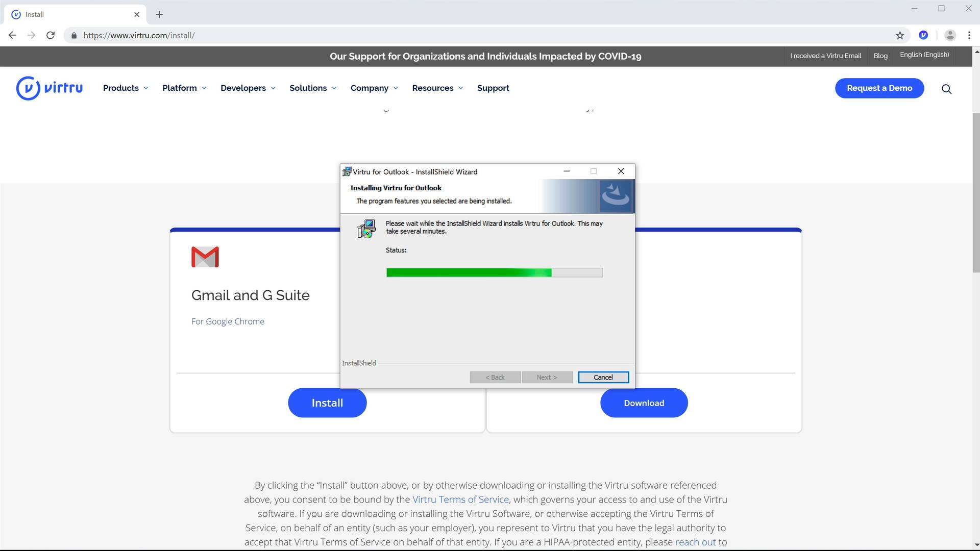Open the English (English) language selector
980x551 pixels.
pyautogui.click(x=924, y=55)
